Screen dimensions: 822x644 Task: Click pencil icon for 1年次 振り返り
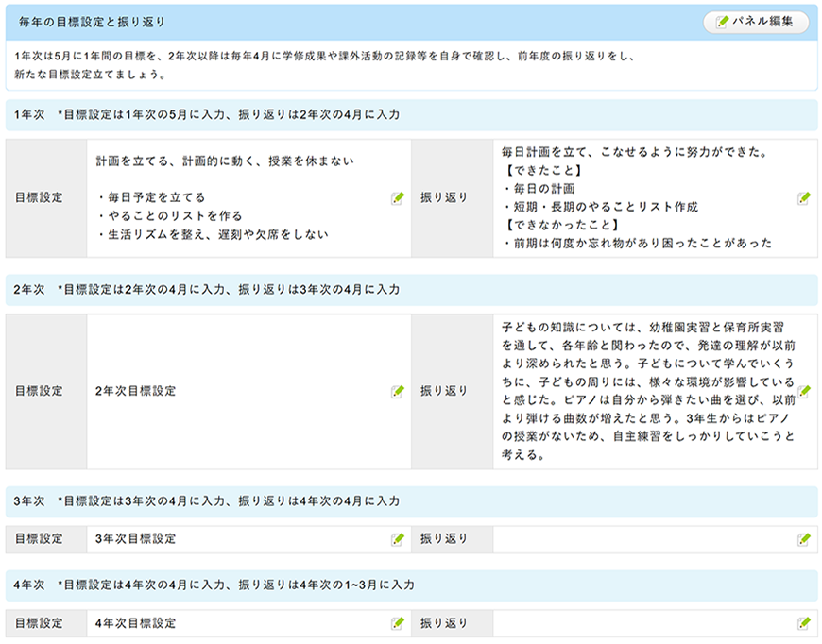click(x=804, y=198)
